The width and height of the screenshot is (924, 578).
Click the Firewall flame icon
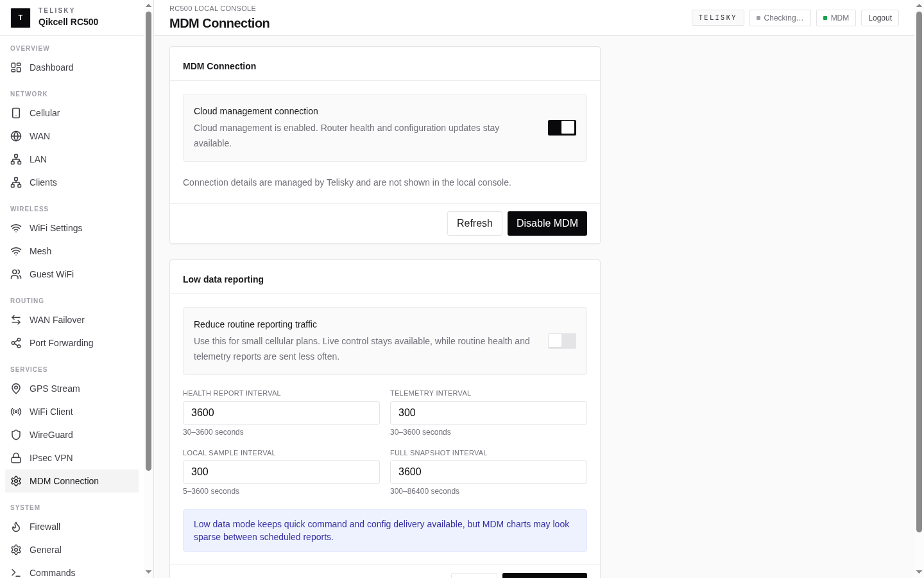point(16,527)
